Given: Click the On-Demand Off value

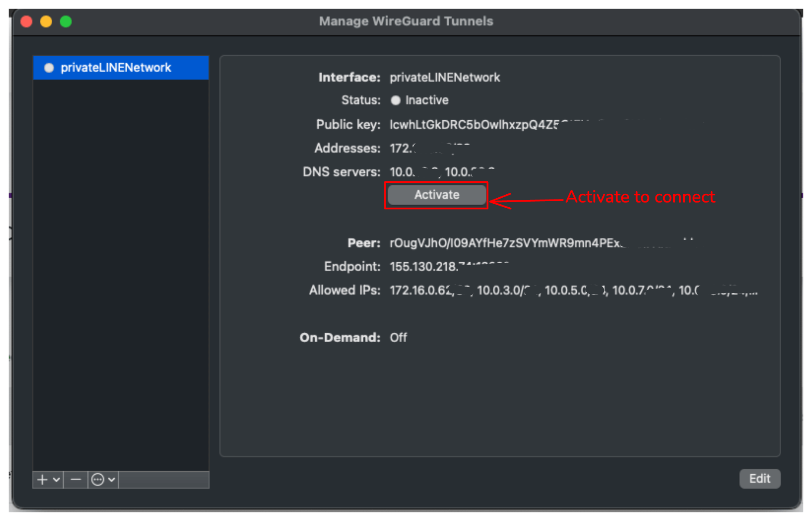Looking at the screenshot, I should point(398,338).
